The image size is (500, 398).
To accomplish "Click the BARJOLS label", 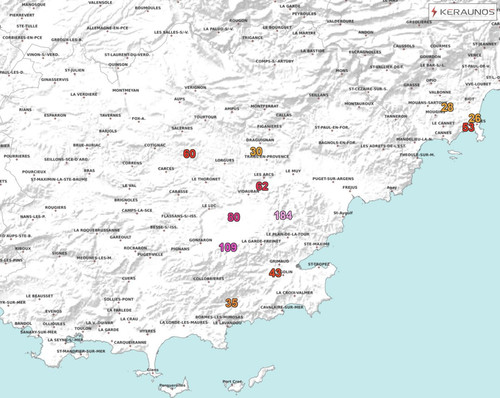I will click(108, 131).
